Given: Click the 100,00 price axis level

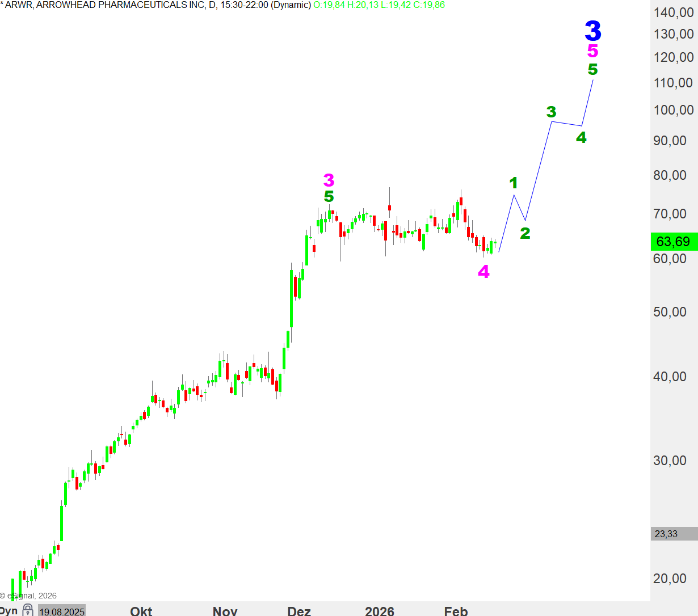Looking at the screenshot, I should [674, 110].
